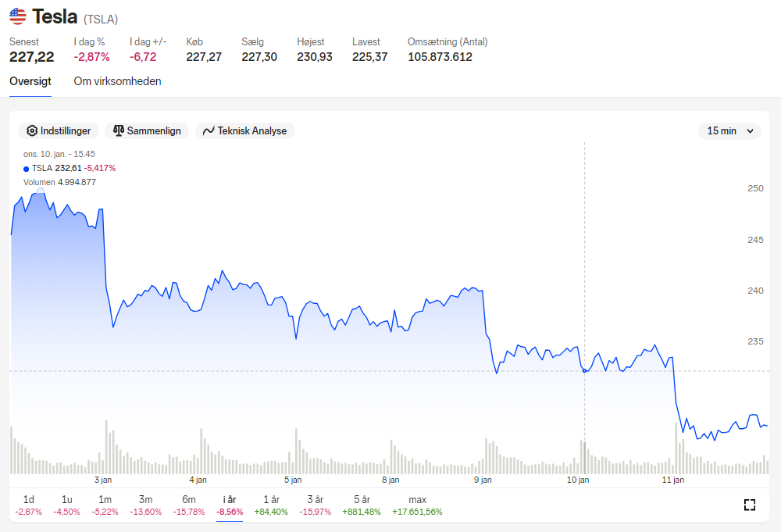781x532 pixels.
Task: Click the wave icon for Teknisk Analyse
Action: (209, 130)
